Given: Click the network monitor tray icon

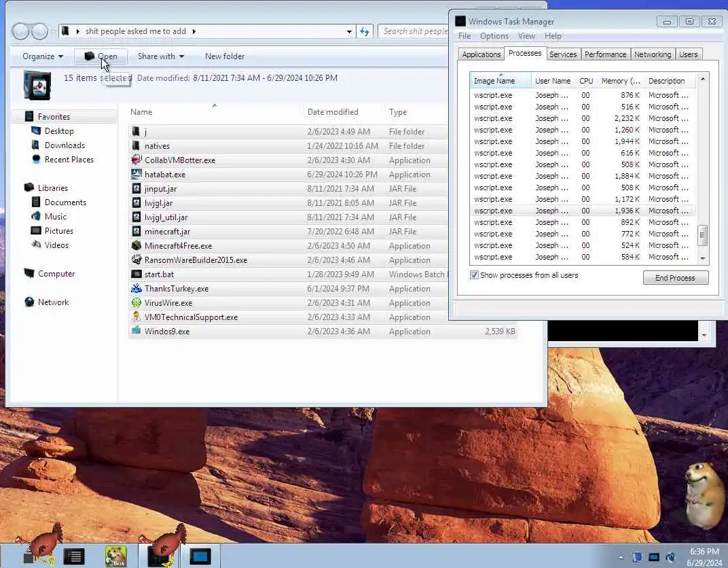Looking at the screenshot, I should (654, 557).
